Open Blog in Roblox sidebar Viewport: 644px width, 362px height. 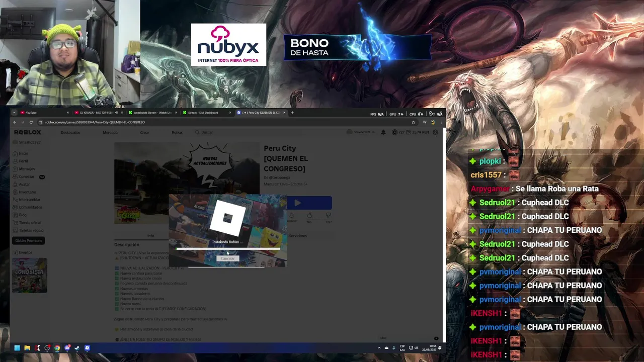point(20,215)
